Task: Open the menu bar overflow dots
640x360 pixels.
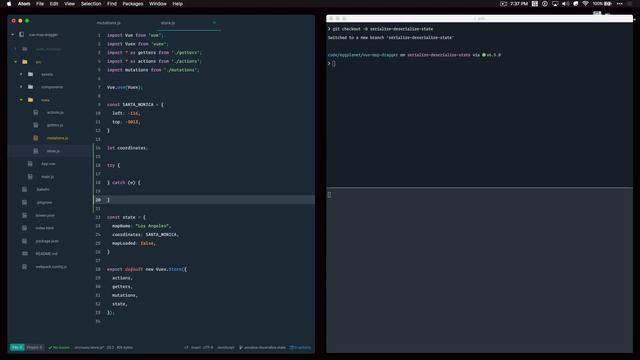Action: pyautogui.click(x=620, y=4)
